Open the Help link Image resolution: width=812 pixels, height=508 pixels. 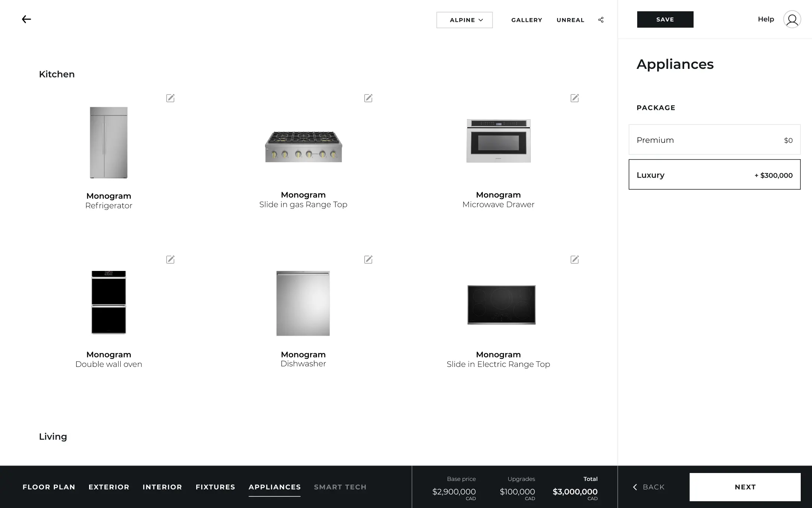[x=766, y=19]
